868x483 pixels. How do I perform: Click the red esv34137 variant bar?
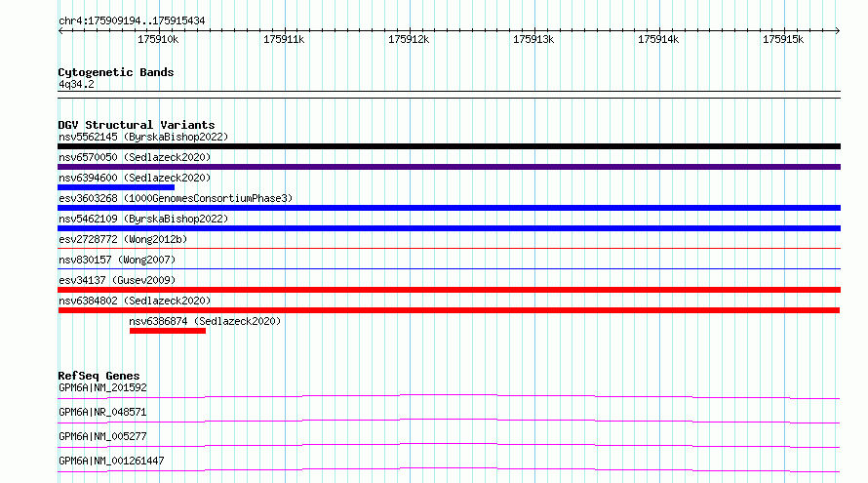449,290
